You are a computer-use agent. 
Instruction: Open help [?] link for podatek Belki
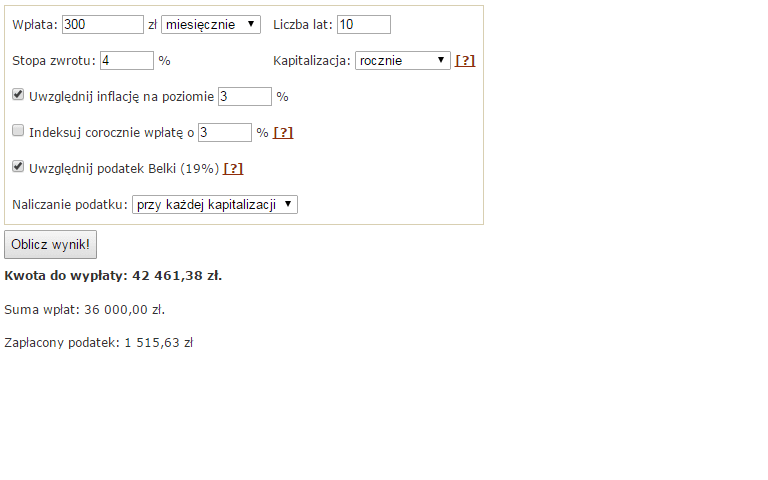(x=233, y=168)
